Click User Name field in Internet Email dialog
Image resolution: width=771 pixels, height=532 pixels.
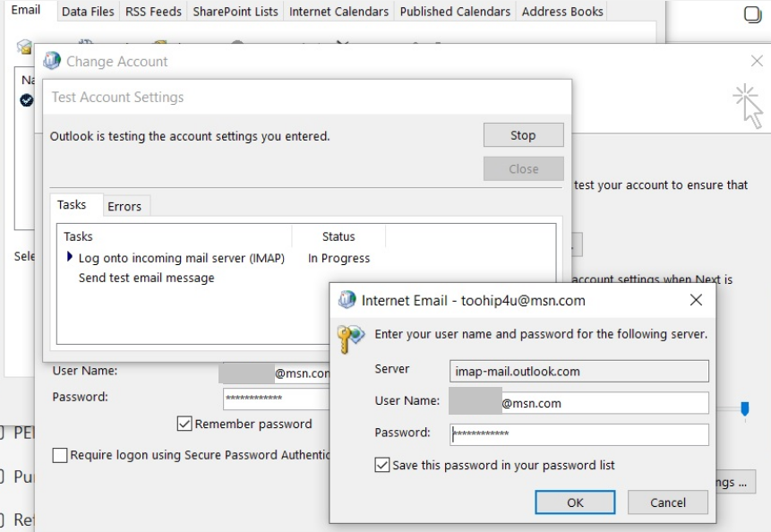pos(578,403)
